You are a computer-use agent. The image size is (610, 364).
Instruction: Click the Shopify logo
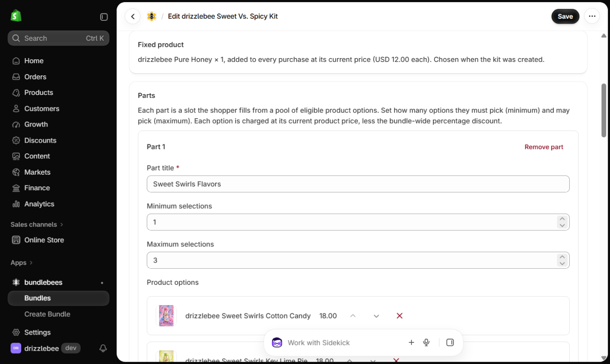pos(16,16)
